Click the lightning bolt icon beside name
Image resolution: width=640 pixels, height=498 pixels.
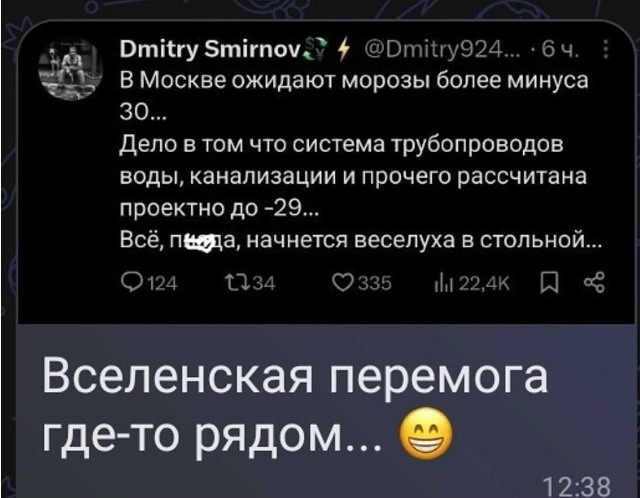click(343, 50)
